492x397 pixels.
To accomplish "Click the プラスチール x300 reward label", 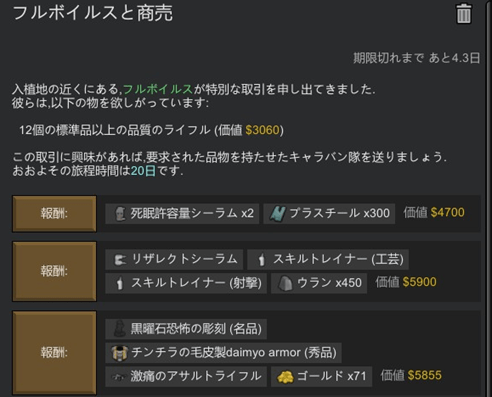I will [339, 213].
